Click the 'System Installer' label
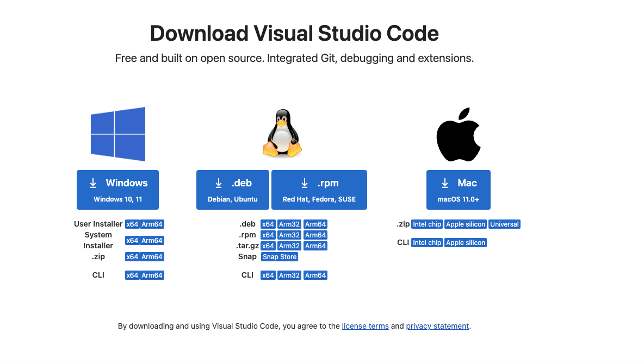The image size is (644, 364). pyautogui.click(x=98, y=241)
